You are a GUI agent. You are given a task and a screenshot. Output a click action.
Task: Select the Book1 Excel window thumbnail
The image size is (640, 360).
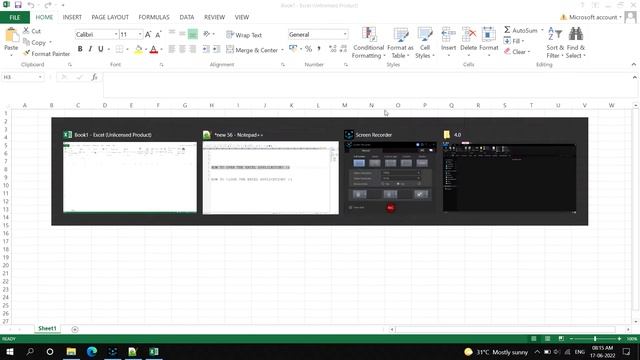coord(130,177)
